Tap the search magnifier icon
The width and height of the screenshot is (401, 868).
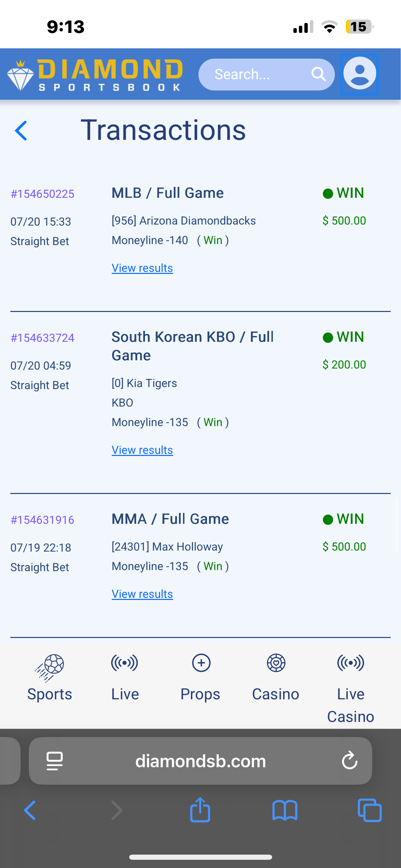(x=318, y=74)
